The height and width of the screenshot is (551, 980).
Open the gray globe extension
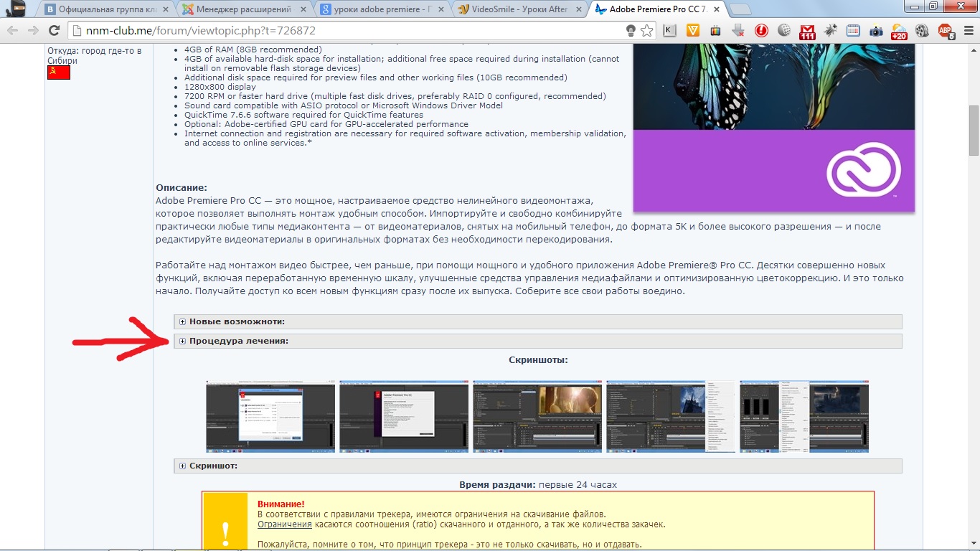click(x=784, y=31)
